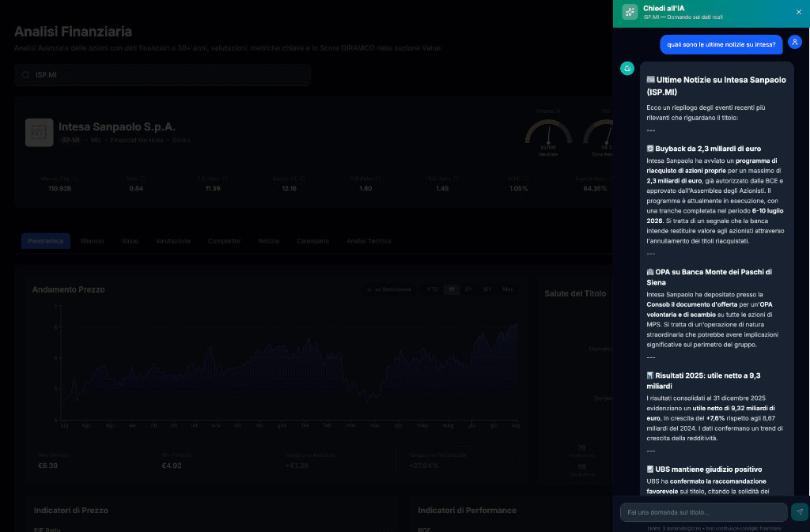Click the search magnifier icon beside ISP.MI

coord(25,75)
